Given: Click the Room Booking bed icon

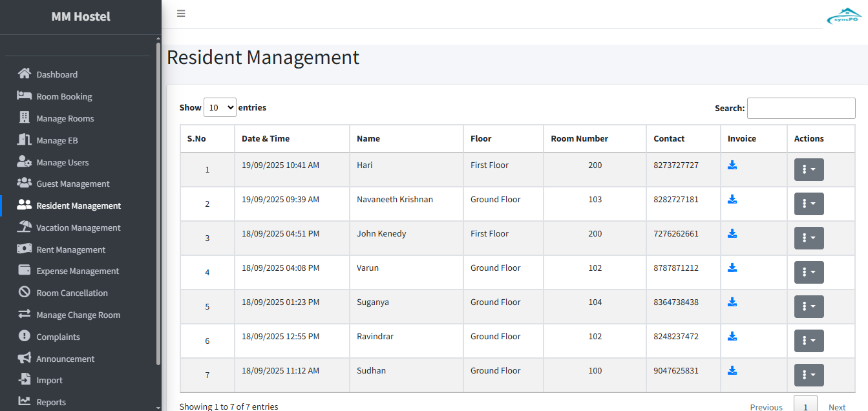Looking at the screenshot, I should 25,96.
